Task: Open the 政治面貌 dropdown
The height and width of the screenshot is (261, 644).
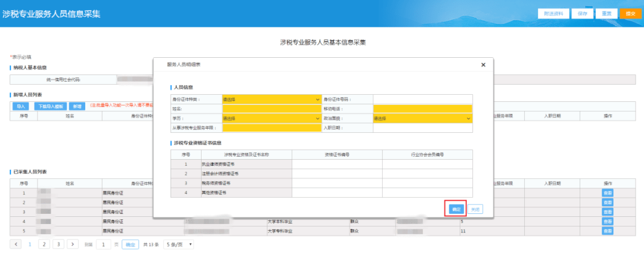Action: pyautogui.click(x=422, y=119)
